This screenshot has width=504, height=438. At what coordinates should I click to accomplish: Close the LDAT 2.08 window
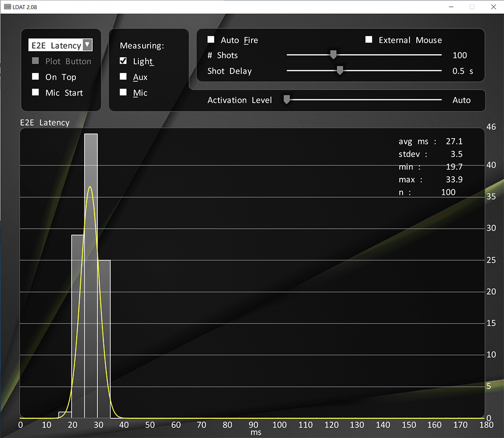[493, 7]
